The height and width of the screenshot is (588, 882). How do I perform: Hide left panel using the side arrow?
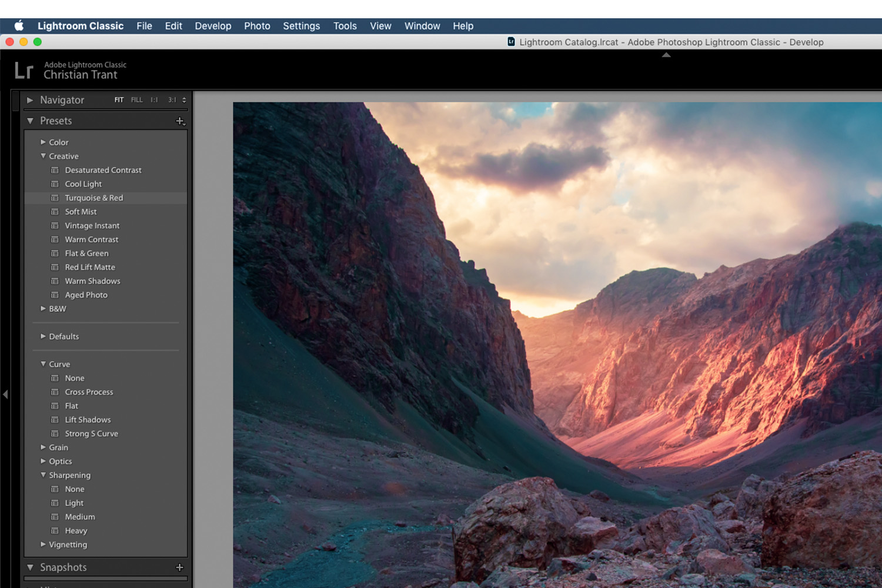[5, 395]
